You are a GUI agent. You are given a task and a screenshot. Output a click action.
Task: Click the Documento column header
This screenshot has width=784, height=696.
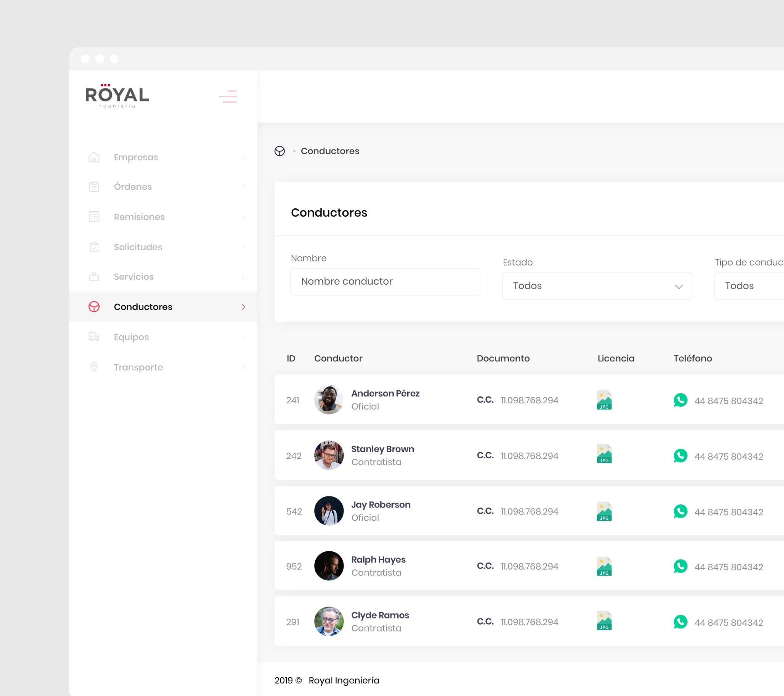click(503, 359)
